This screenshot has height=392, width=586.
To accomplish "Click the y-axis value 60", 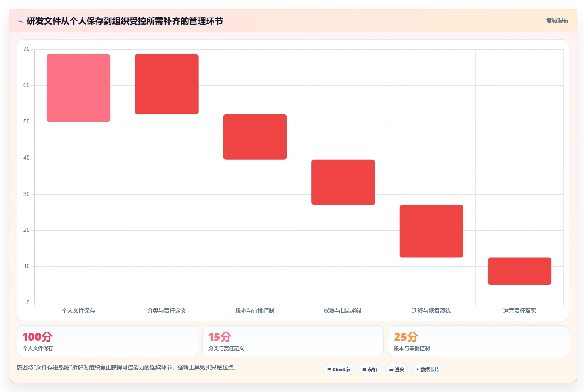I will coord(26,85).
